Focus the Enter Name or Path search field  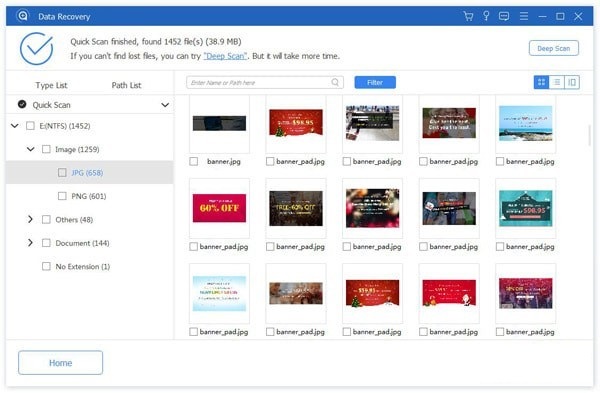pyautogui.click(x=265, y=82)
